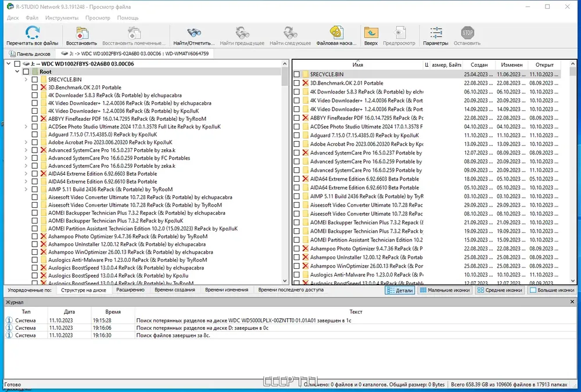Expand $RECYCLE.BIN tree node
This screenshot has width=581, height=392.
pyautogui.click(x=26, y=80)
